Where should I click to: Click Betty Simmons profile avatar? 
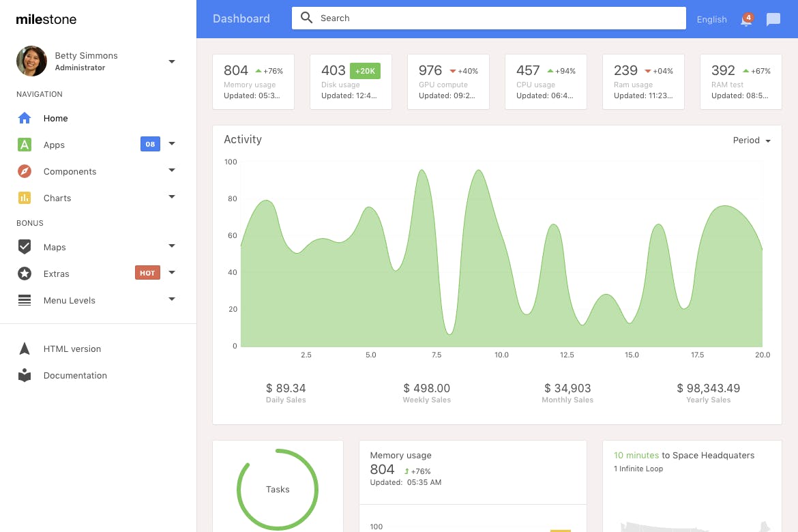click(31, 61)
